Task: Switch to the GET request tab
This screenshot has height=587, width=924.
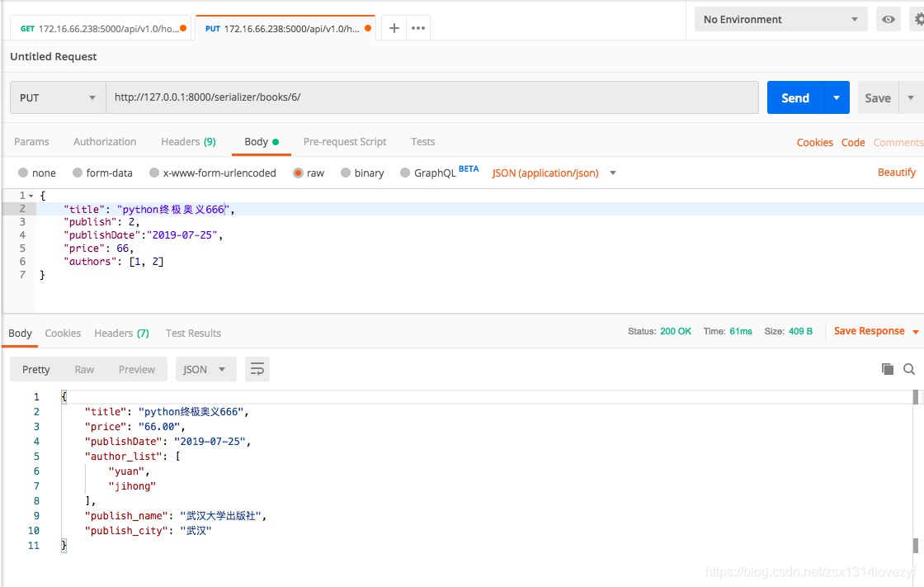Action: [100, 28]
